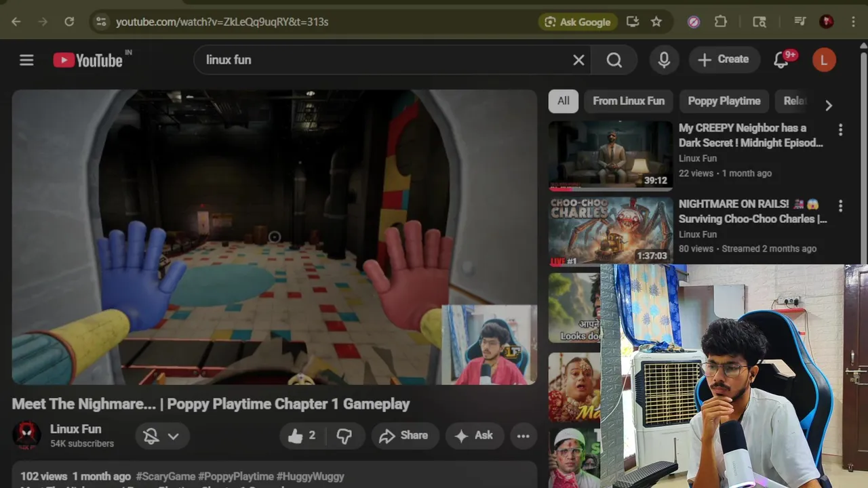View site information in the address bar
The height and width of the screenshot is (488, 868).
pos(101,22)
